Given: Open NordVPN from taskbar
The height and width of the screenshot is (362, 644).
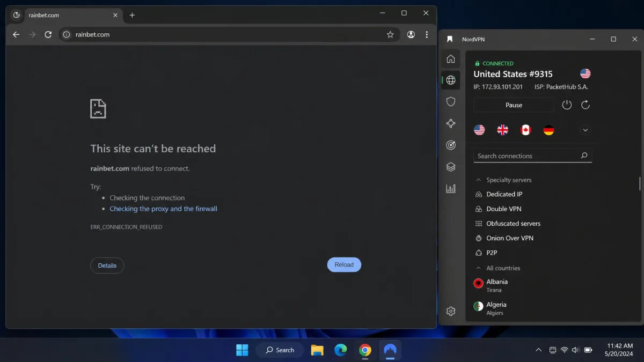Looking at the screenshot, I should [x=390, y=350].
